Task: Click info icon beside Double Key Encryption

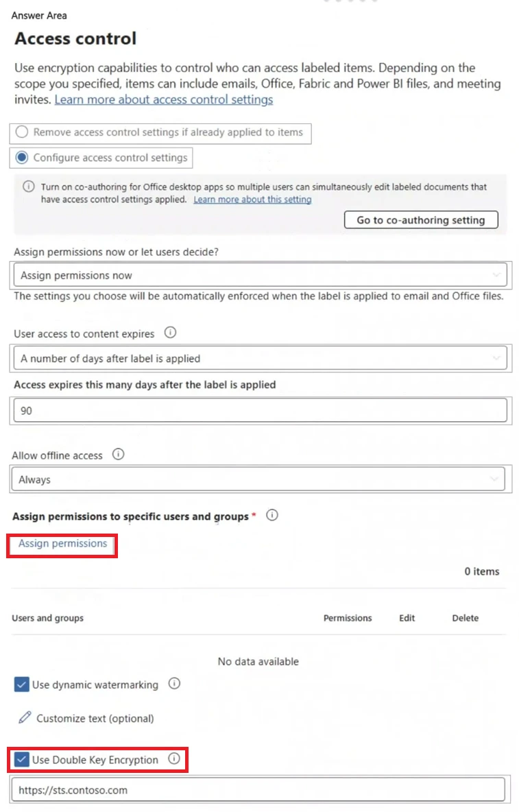Action: [x=174, y=759]
